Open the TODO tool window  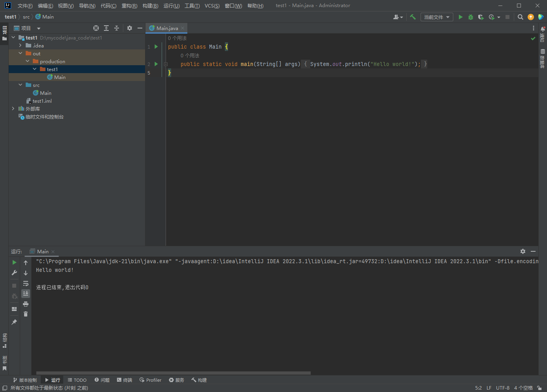(x=77, y=380)
